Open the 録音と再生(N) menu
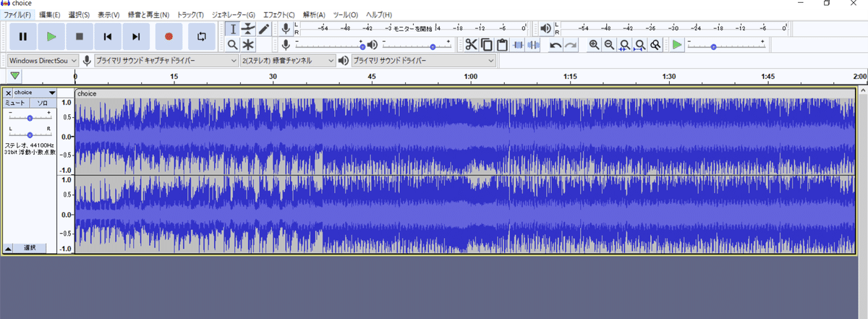The height and width of the screenshot is (319, 868). click(148, 14)
